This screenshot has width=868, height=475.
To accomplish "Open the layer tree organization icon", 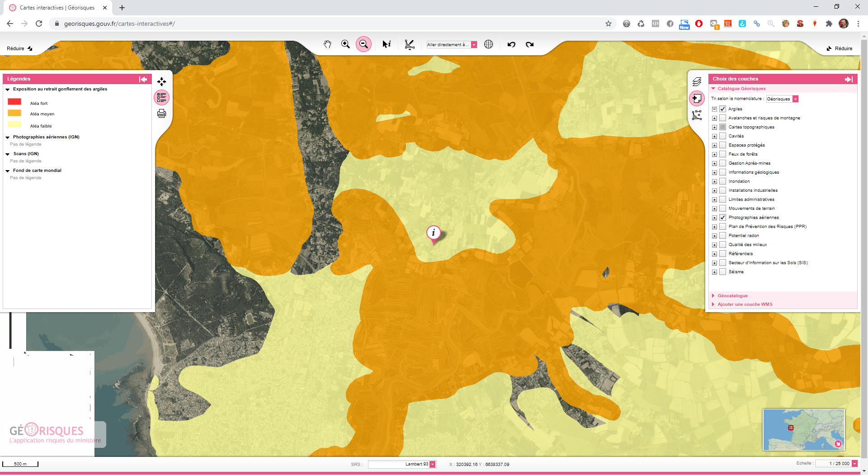I will [x=697, y=115].
